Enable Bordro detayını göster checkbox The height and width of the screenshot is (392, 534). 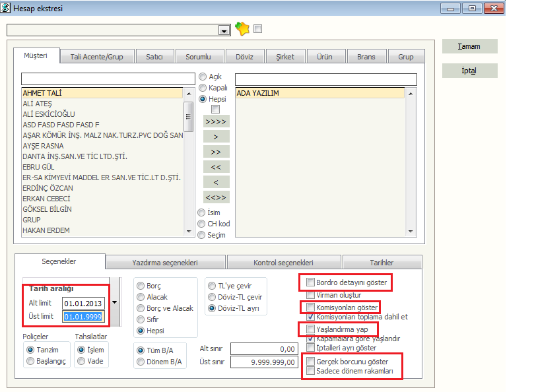[x=311, y=283]
